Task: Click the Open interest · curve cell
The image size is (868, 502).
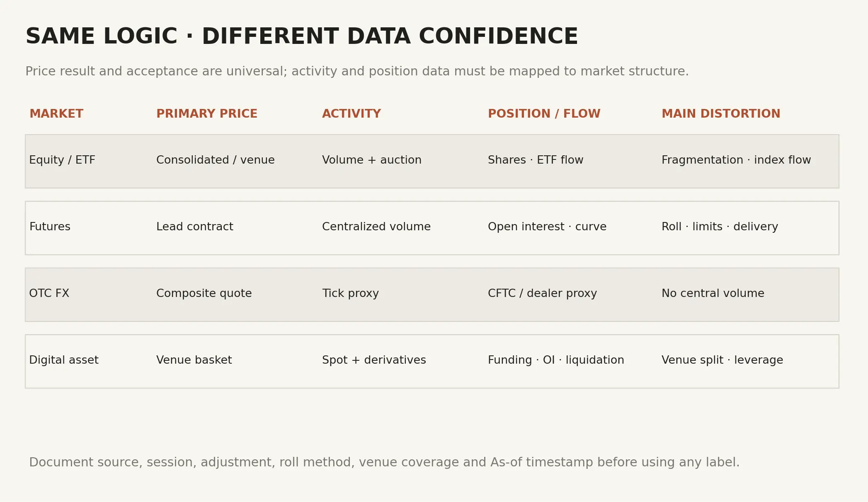Action: point(547,227)
